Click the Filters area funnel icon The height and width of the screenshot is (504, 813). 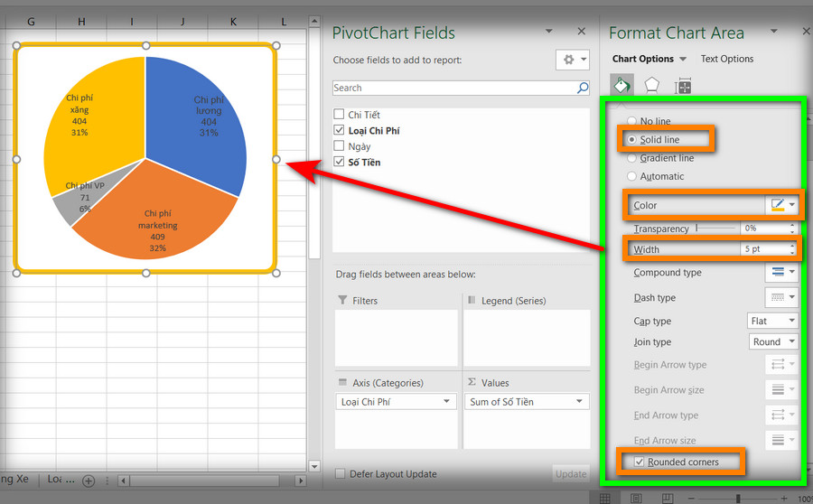coord(342,300)
